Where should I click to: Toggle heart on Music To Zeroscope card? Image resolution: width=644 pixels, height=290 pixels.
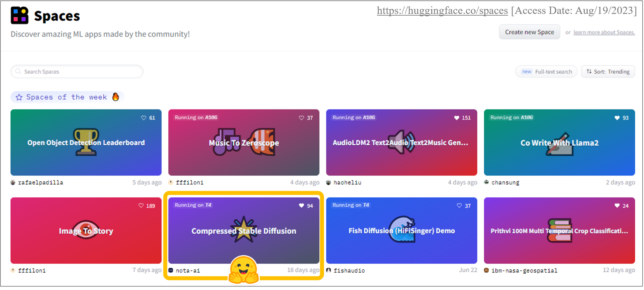pos(301,118)
